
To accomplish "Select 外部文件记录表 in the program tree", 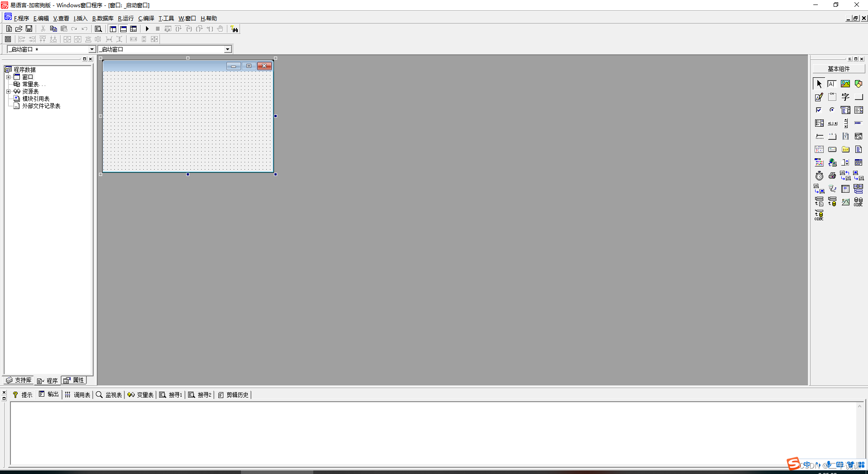I will click(41, 106).
